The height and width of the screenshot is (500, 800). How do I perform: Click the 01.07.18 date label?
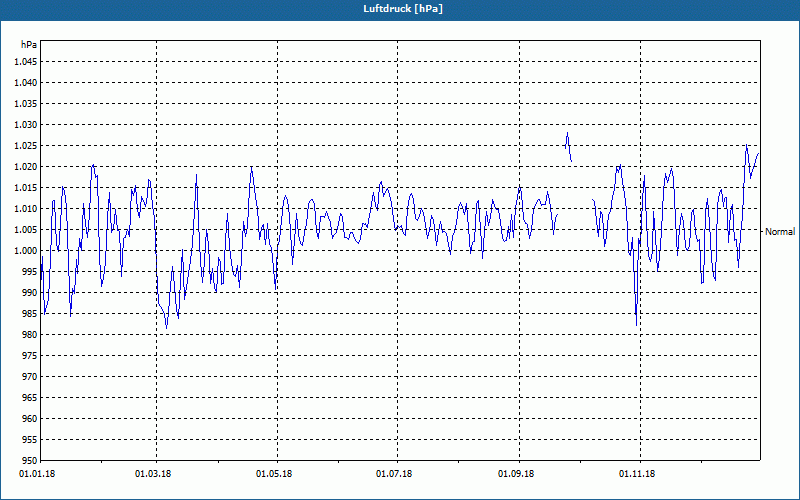(x=394, y=474)
